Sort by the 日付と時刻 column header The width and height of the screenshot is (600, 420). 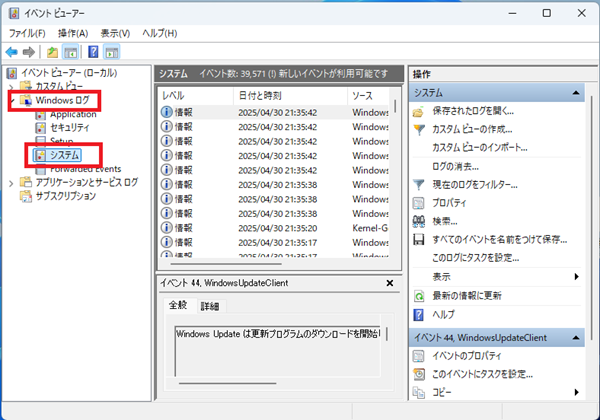click(290, 96)
